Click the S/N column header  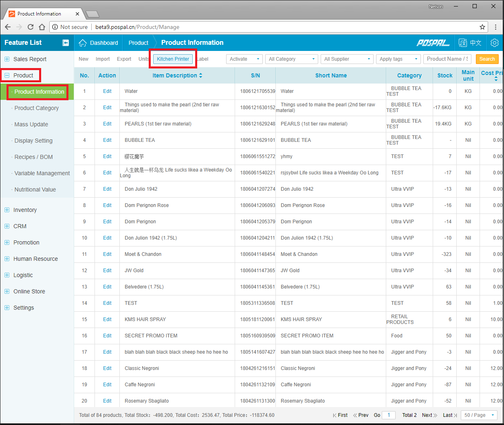(255, 75)
